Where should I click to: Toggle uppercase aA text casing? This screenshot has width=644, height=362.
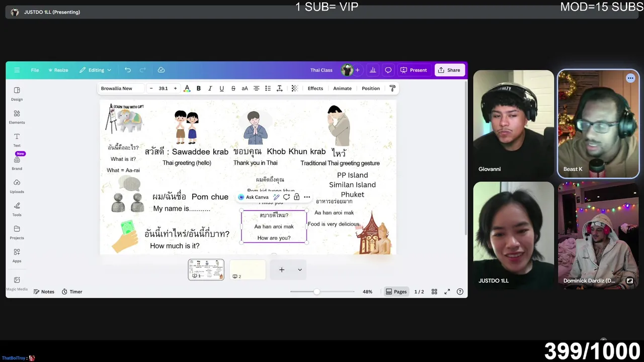point(245,88)
